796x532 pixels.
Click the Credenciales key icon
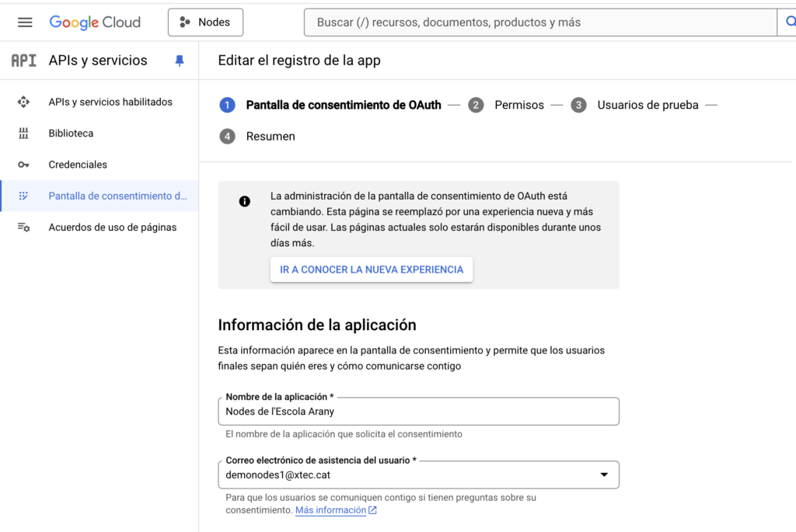(x=23, y=165)
